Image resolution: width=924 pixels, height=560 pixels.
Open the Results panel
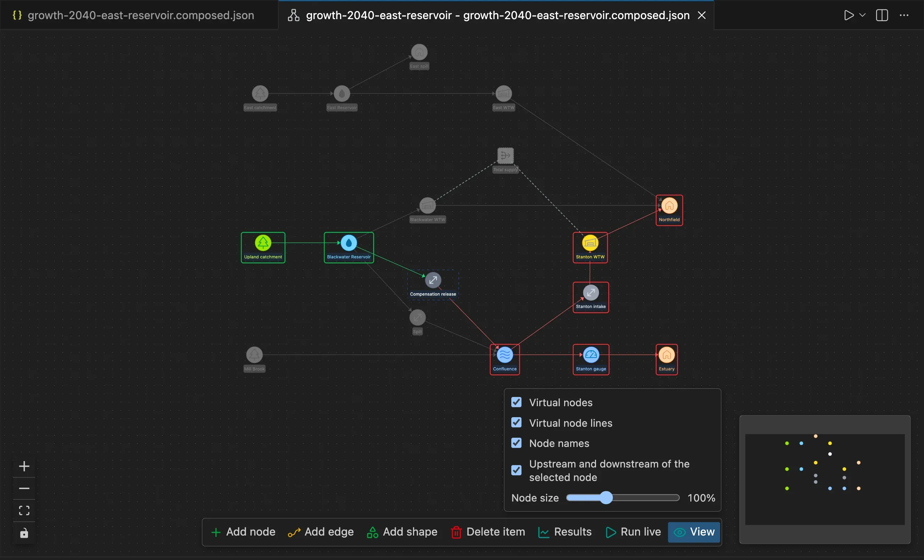(x=565, y=532)
